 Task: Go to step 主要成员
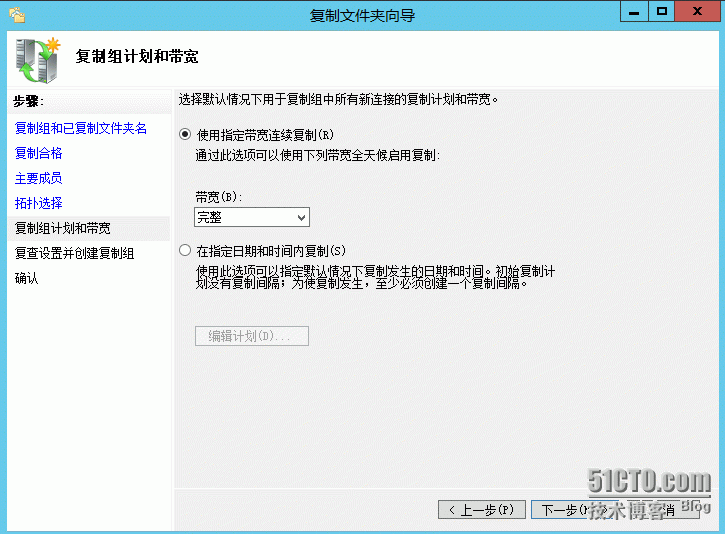pos(38,178)
